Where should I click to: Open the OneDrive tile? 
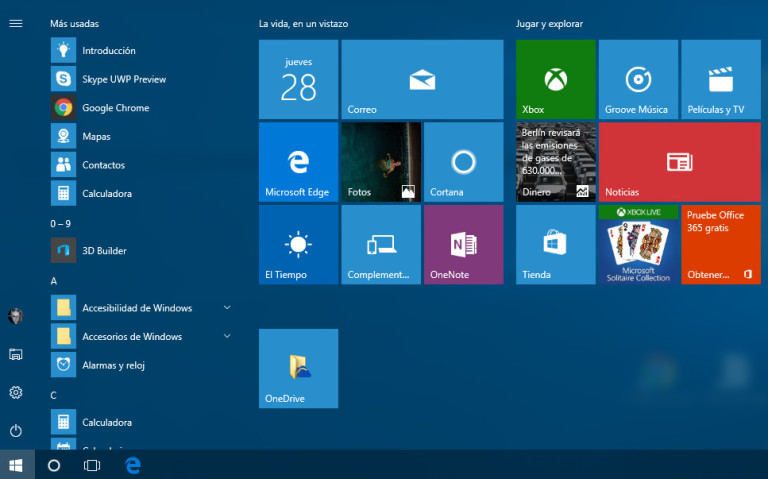tap(298, 368)
